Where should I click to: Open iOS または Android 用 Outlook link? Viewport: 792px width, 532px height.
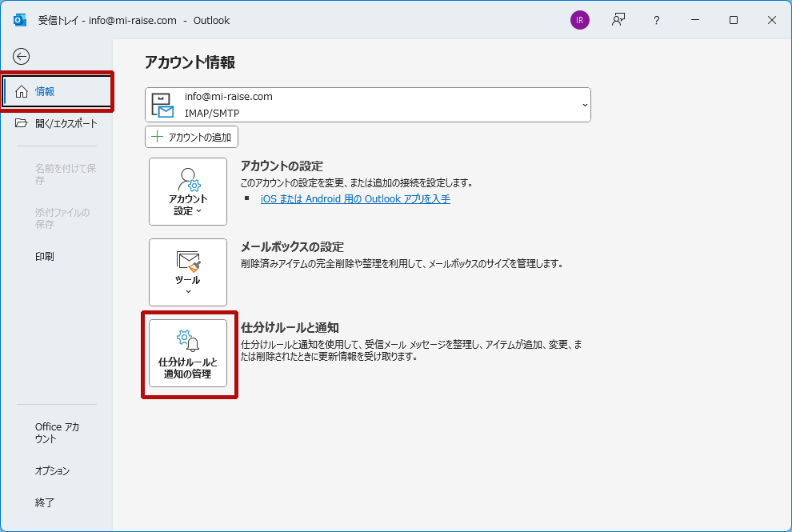[355, 199]
